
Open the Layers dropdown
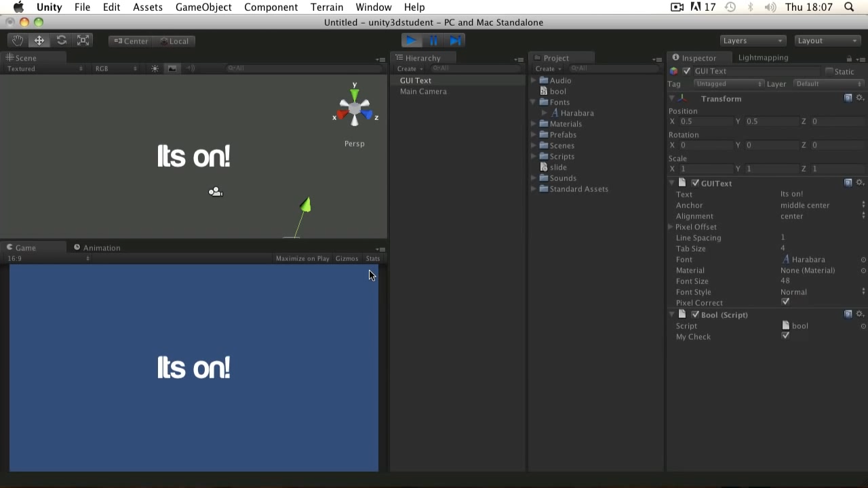(751, 41)
